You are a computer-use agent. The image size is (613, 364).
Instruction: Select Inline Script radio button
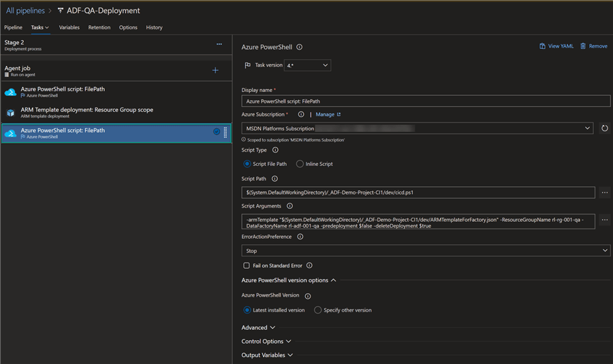pyautogui.click(x=300, y=164)
